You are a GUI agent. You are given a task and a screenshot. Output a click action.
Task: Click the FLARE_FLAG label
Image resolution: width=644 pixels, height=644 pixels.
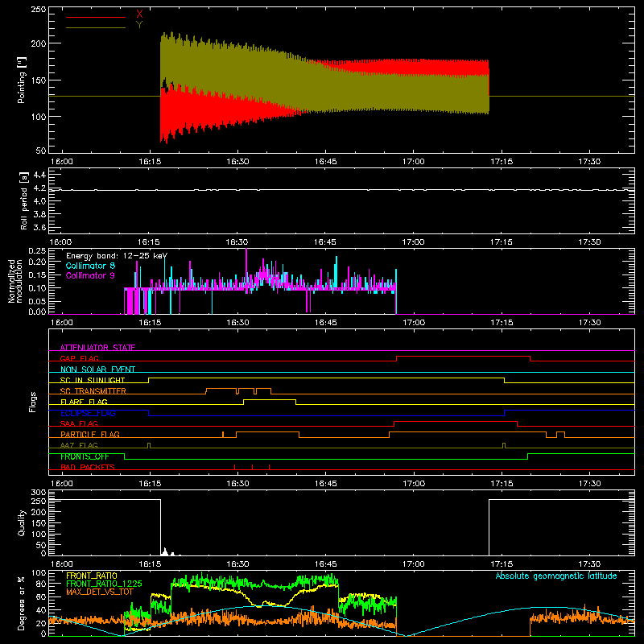(84, 402)
